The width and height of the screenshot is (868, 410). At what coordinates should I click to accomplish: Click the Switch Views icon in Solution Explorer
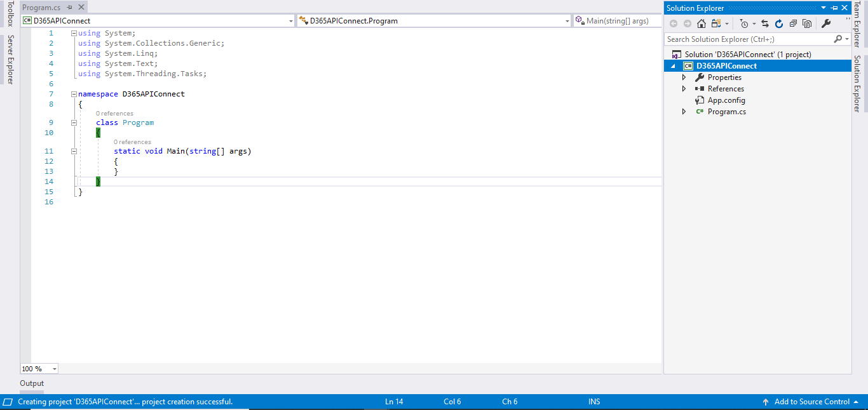coord(716,23)
